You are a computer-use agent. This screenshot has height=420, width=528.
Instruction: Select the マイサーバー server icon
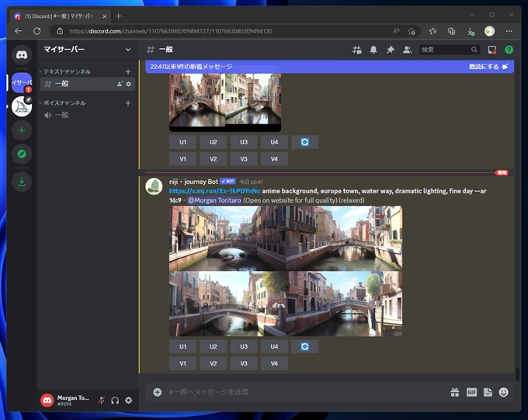click(x=22, y=82)
